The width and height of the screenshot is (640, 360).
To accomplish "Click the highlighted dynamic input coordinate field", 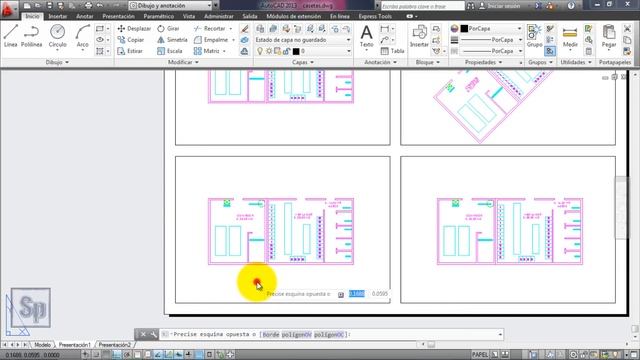I will (357, 293).
